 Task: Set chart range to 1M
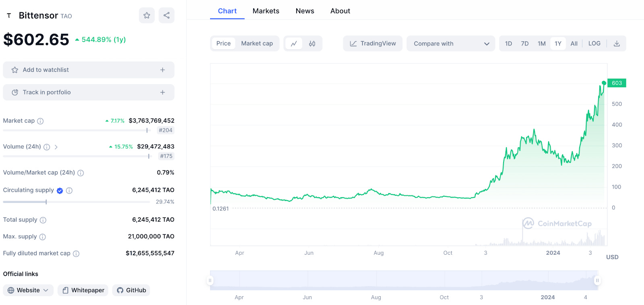[x=542, y=43]
